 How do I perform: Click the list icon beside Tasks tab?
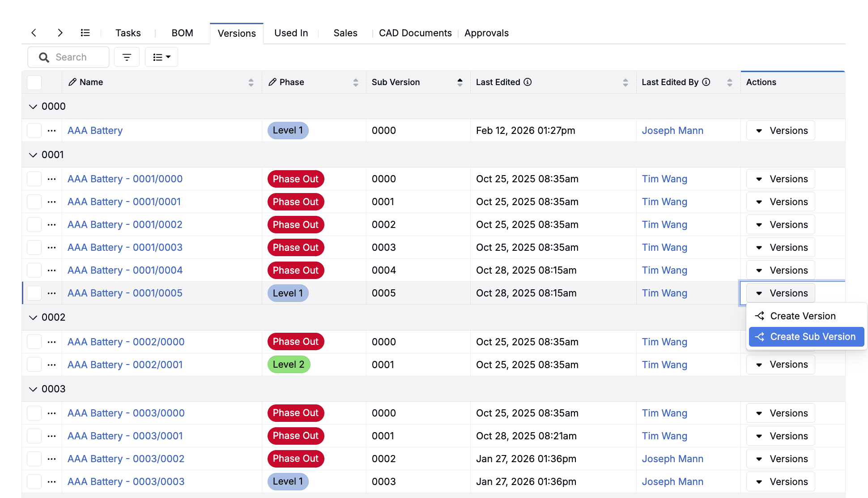click(85, 33)
